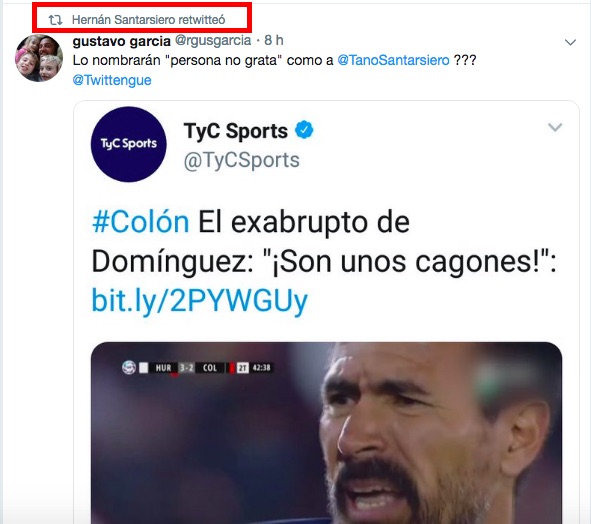Expand the chevron menu on the quoted TyC Sports tweet
The height and width of the screenshot is (524, 591).
[x=555, y=127]
